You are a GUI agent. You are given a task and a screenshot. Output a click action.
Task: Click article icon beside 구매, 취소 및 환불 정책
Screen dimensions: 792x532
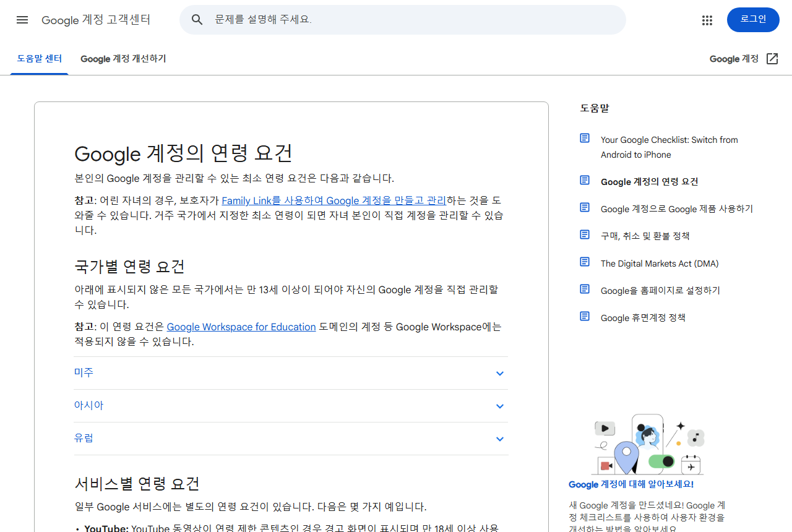(x=585, y=234)
